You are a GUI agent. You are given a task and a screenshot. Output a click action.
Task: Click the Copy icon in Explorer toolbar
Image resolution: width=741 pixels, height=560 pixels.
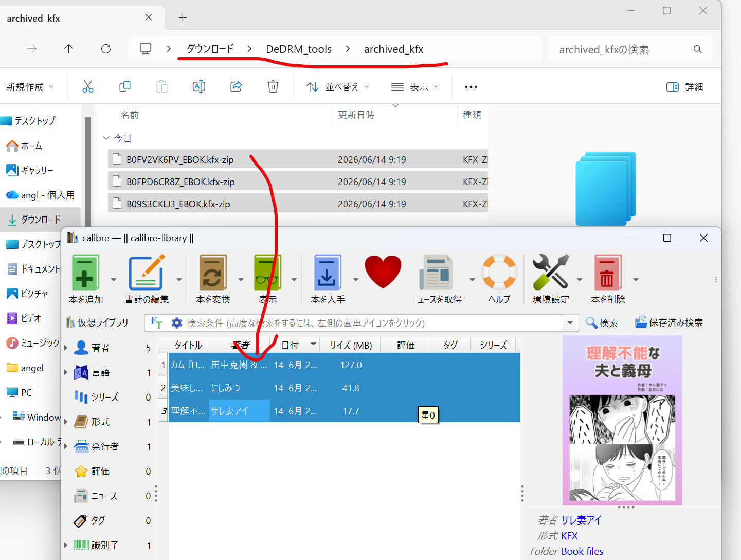(125, 86)
